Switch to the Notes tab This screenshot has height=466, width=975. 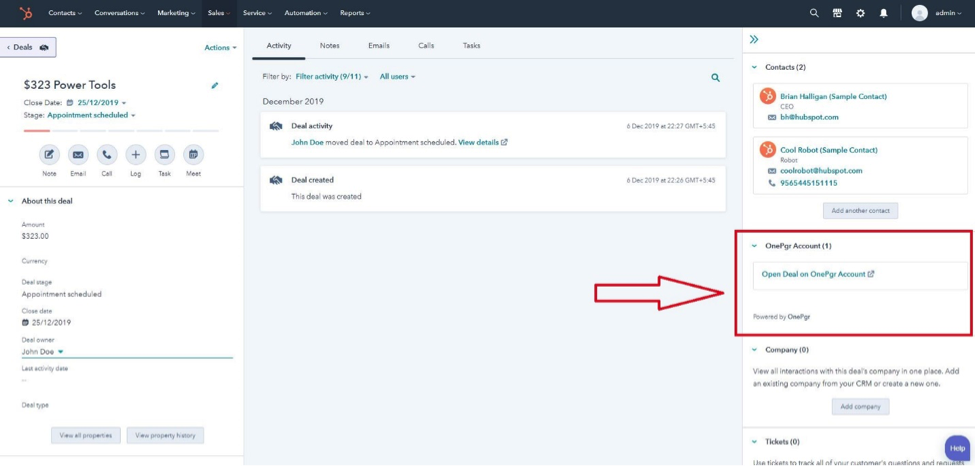click(330, 45)
